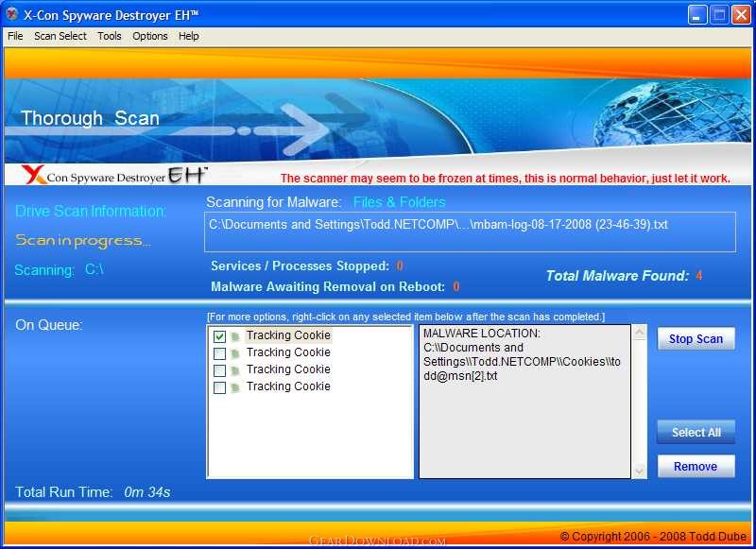This screenshot has height=549, width=756.
Task: Click the On Queue label
Action: pyautogui.click(x=49, y=325)
